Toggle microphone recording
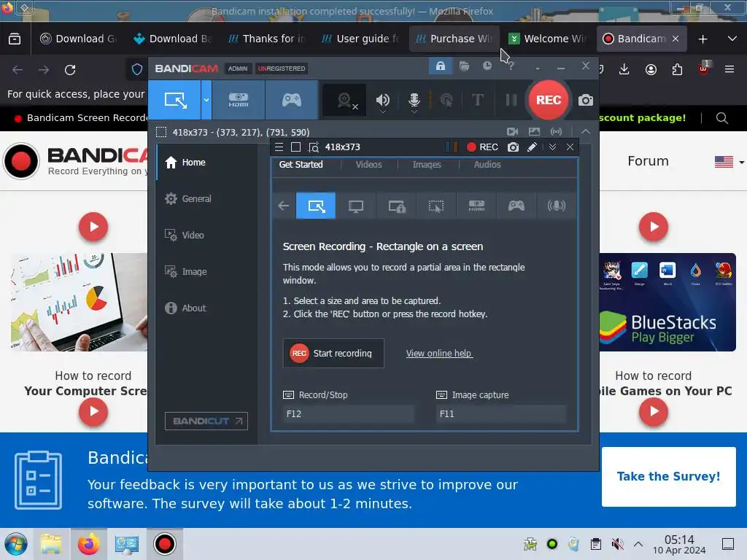 414,99
